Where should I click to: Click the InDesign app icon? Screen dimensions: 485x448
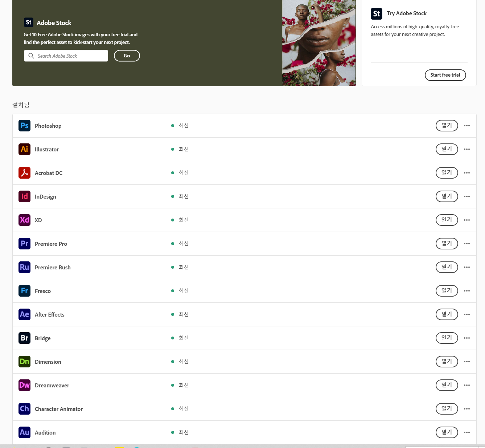tap(24, 196)
